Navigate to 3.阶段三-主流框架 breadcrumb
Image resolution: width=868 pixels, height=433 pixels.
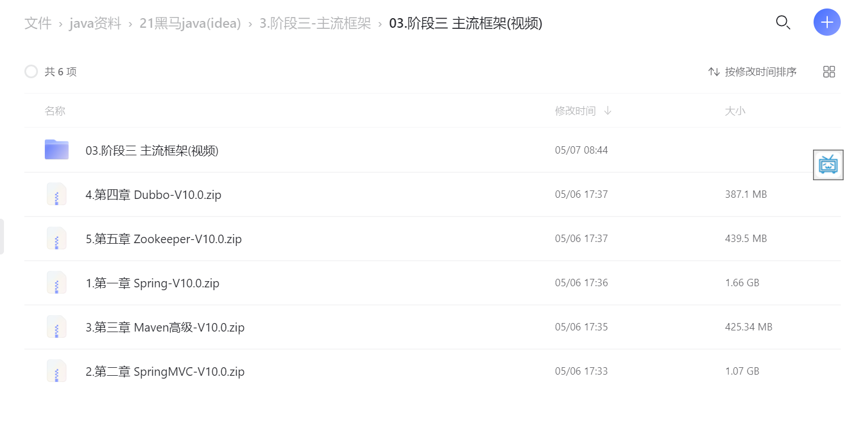point(315,23)
